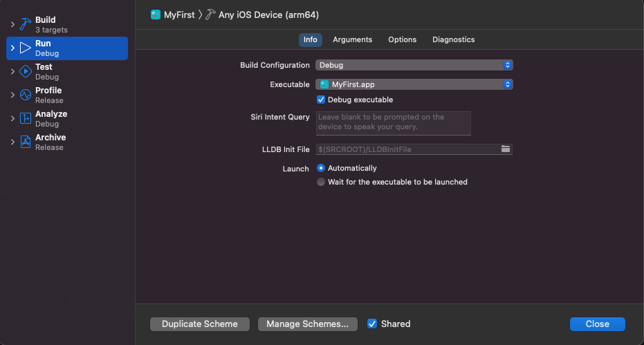Expand the Build action row
The height and width of the screenshot is (345, 644).
click(12, 25)
